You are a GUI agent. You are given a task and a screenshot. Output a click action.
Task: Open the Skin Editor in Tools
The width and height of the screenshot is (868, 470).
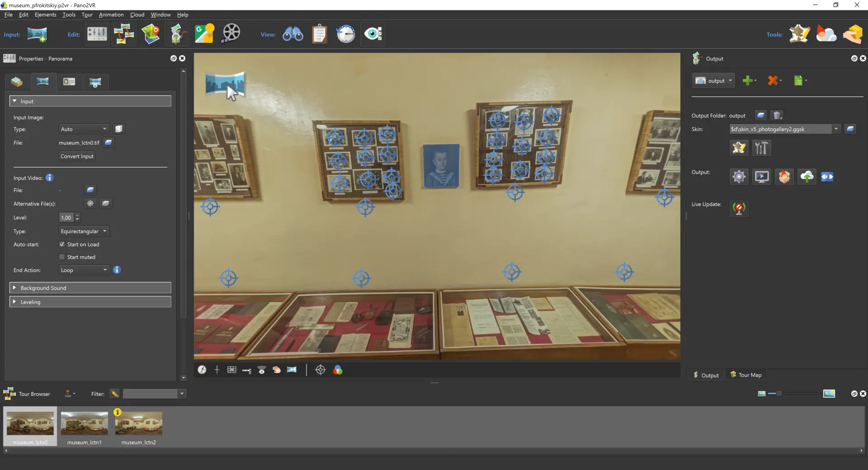(799, 34)
